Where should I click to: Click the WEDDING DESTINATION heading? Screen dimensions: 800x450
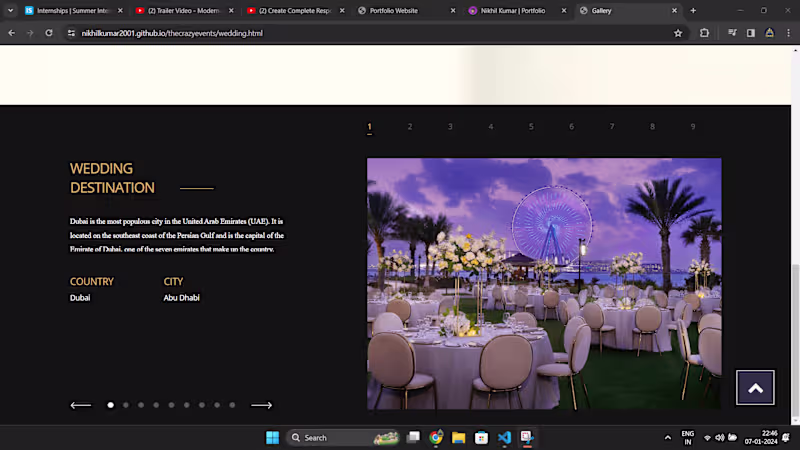click(x=112, y=178)
